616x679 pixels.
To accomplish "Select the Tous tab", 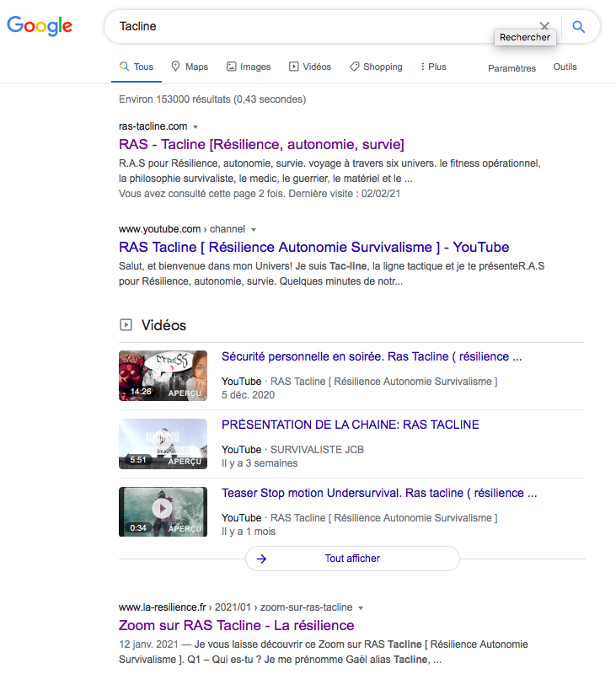I will (137, 67).
